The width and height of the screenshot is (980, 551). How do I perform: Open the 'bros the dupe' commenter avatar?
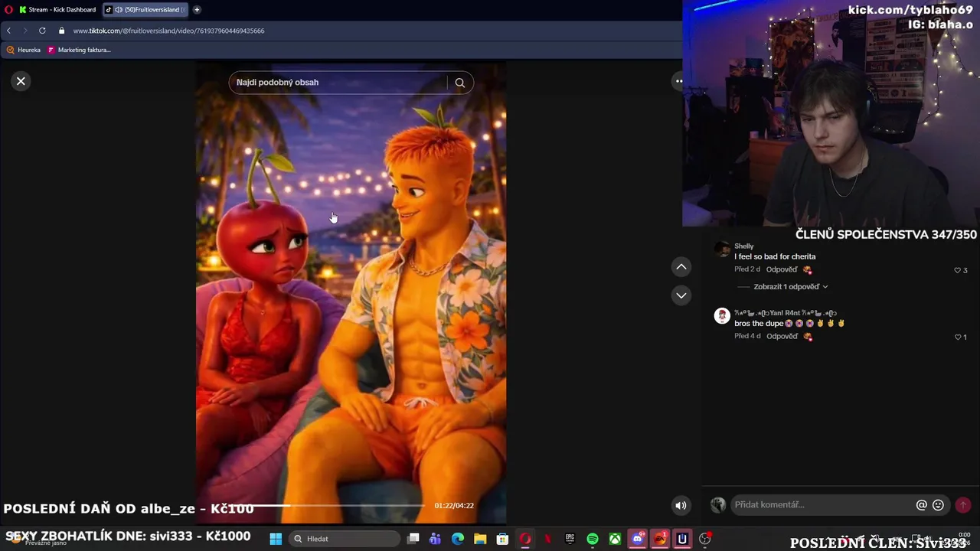(x=722, y=316)
